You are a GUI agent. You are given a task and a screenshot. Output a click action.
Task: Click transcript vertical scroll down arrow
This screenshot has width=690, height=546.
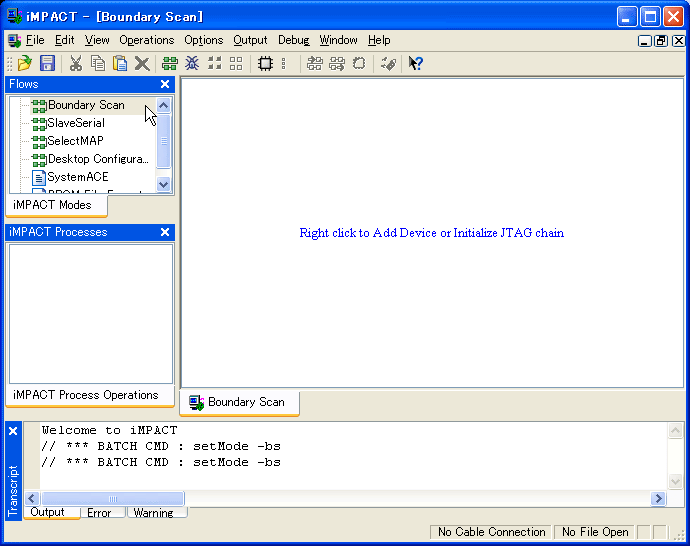click(x=675, y=481)
